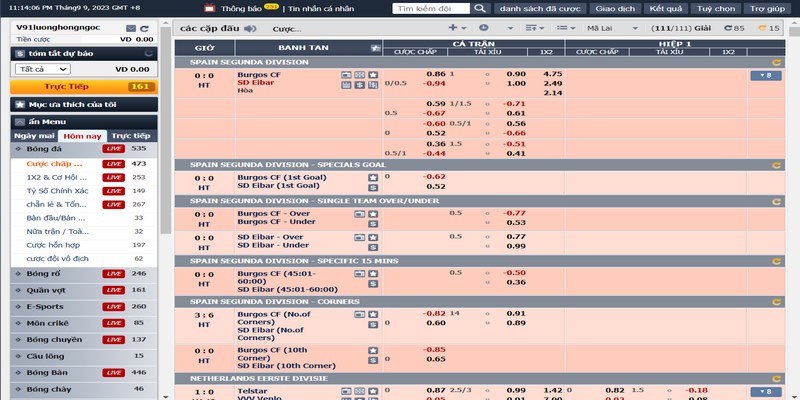The image size is (800, 400).
Task: Open TV icon for Burgos CF (No.of Corners)
Action: point(360,314)
